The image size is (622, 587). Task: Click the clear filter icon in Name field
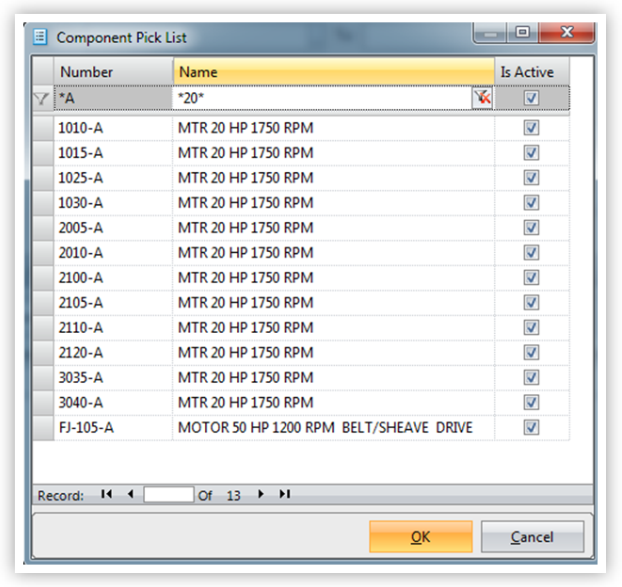[x=483, y=98]
